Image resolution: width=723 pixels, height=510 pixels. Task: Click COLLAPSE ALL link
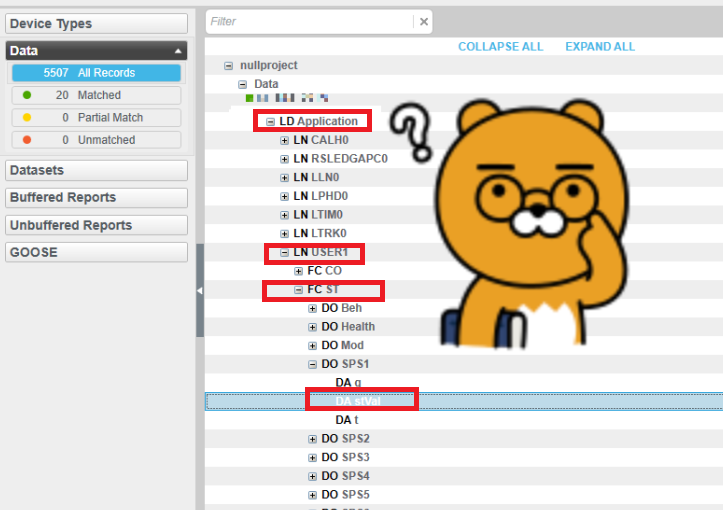pyautogui.click(x=500, y=47)
